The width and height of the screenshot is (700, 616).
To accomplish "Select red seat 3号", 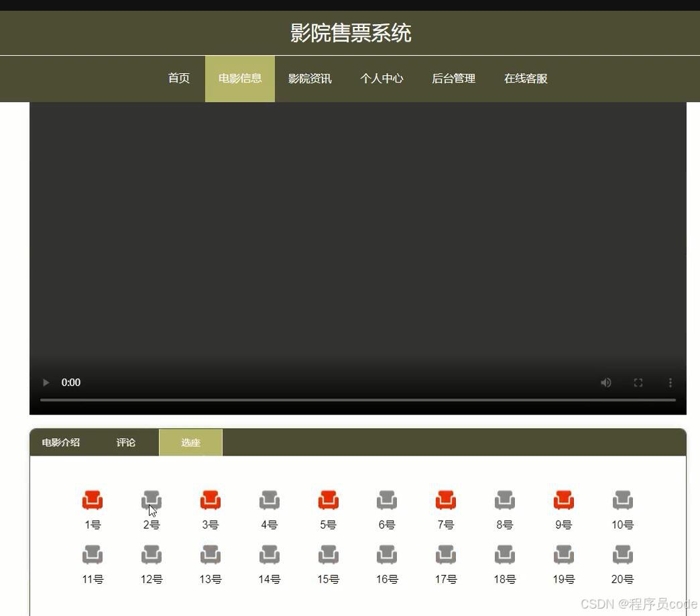I will [x=211, y=500].
